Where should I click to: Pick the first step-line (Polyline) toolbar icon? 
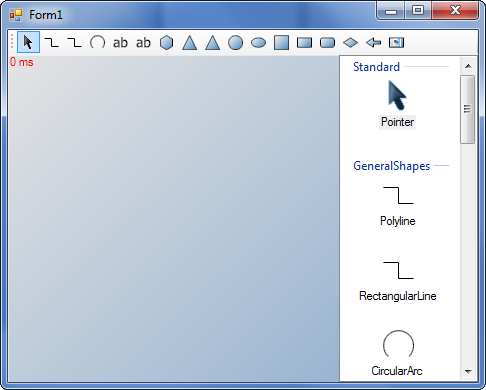51,42
